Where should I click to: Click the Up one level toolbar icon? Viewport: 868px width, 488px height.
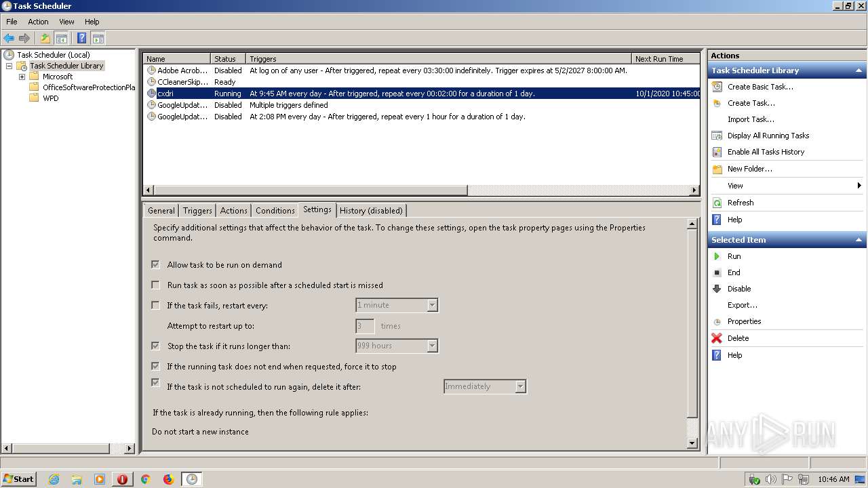(45, 38)
